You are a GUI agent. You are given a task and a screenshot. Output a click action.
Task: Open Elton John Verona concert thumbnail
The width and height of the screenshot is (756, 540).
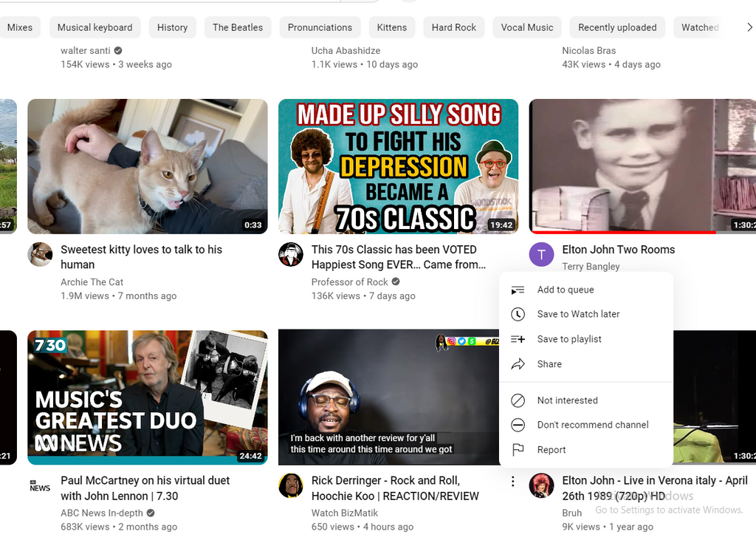[715, 397]
